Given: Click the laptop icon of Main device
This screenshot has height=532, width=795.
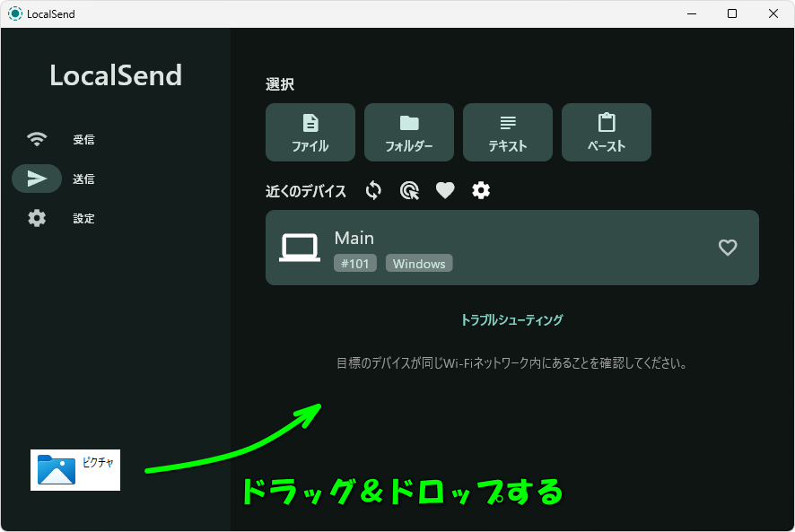Looking at the screenshot, I should coord(300,248).
